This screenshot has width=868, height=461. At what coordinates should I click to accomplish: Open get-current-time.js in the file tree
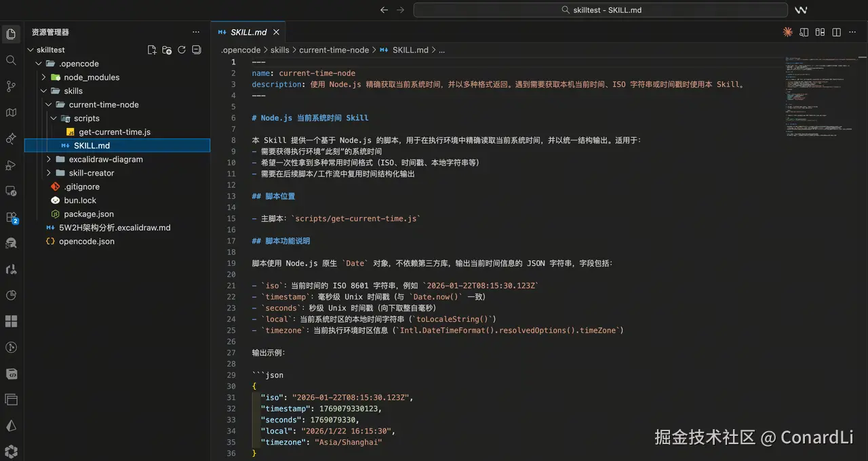(x=117, y=132)
